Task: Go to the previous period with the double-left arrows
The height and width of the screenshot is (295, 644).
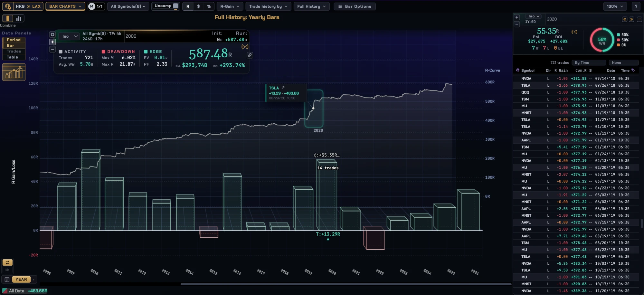Action: point(624,19)
